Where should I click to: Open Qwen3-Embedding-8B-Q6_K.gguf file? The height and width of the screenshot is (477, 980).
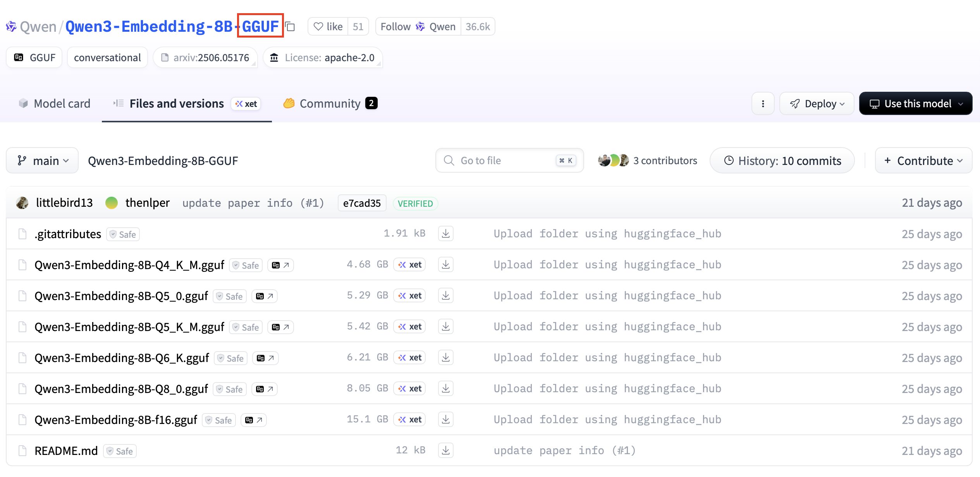tap(122, 358)
